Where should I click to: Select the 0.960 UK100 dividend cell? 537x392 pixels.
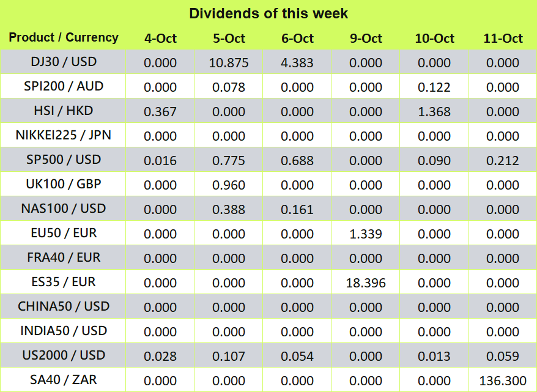point(229,185)
